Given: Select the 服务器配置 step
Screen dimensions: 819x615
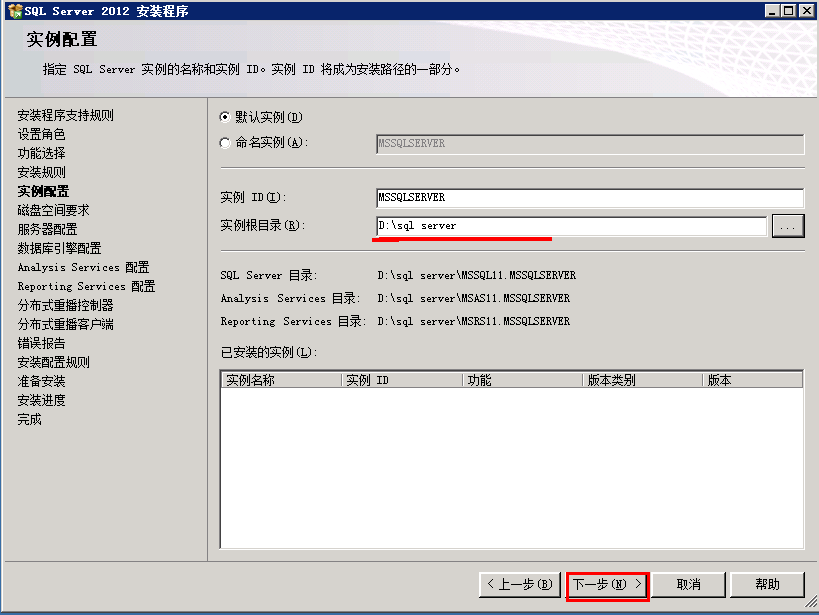Looking at the screenshot, I should coord(47,229).
